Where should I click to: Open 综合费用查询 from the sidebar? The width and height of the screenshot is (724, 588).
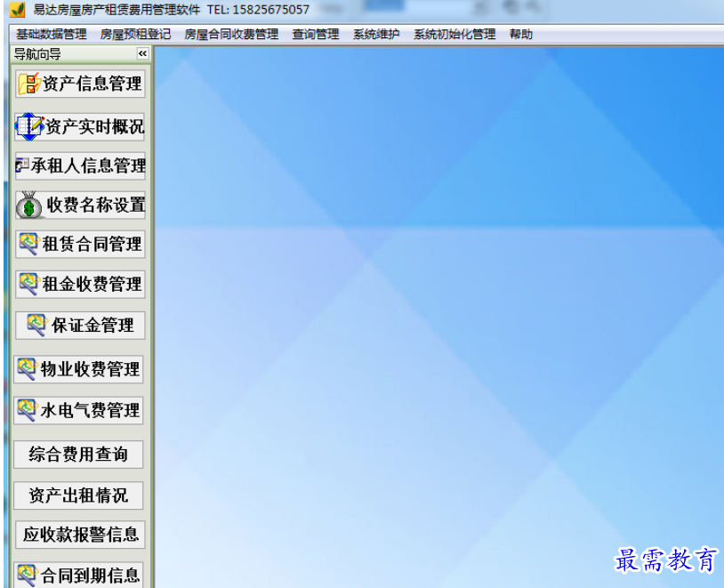pyautogui.click(x=78, y=454)
